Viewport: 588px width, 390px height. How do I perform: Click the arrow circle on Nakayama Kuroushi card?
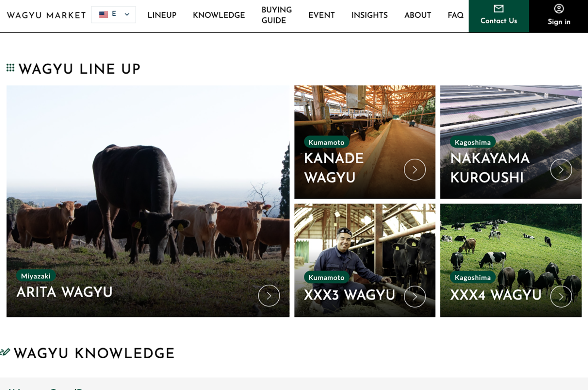561,170
